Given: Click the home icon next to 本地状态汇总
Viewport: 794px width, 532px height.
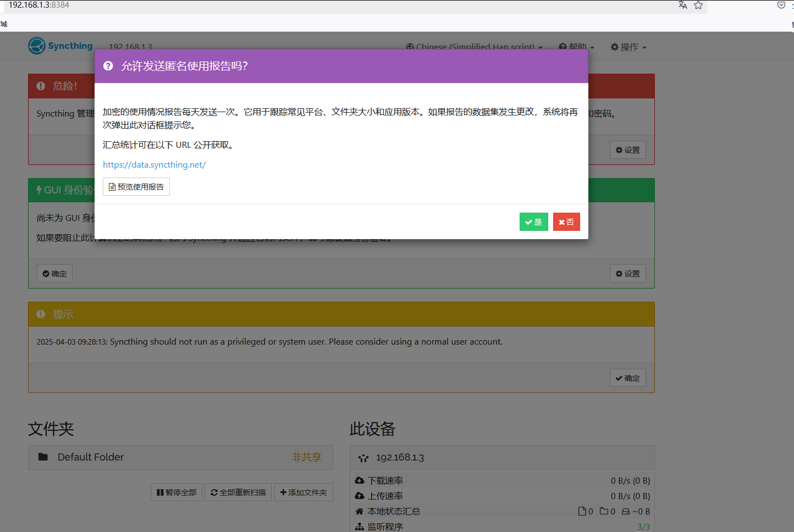Looking at the screenshot, I should [361, 511].
